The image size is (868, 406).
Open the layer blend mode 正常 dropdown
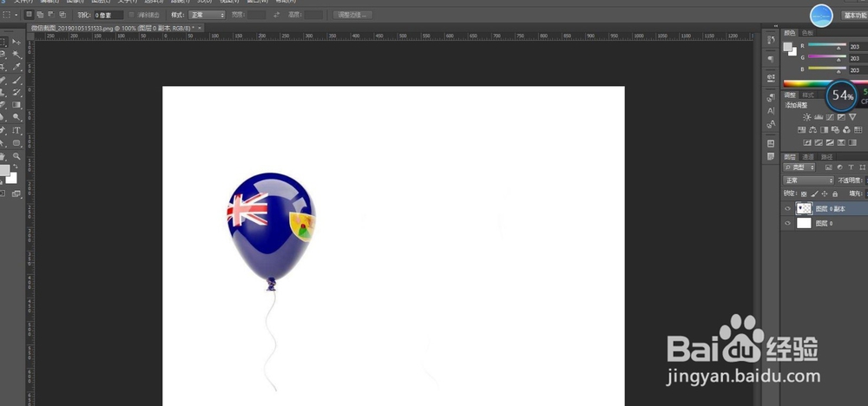click(x=808, y=180)
